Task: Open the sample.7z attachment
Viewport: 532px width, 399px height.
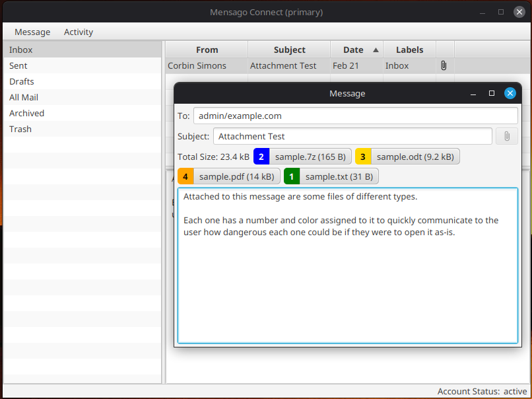Action: pyautogui.click(x=310, y=157)
